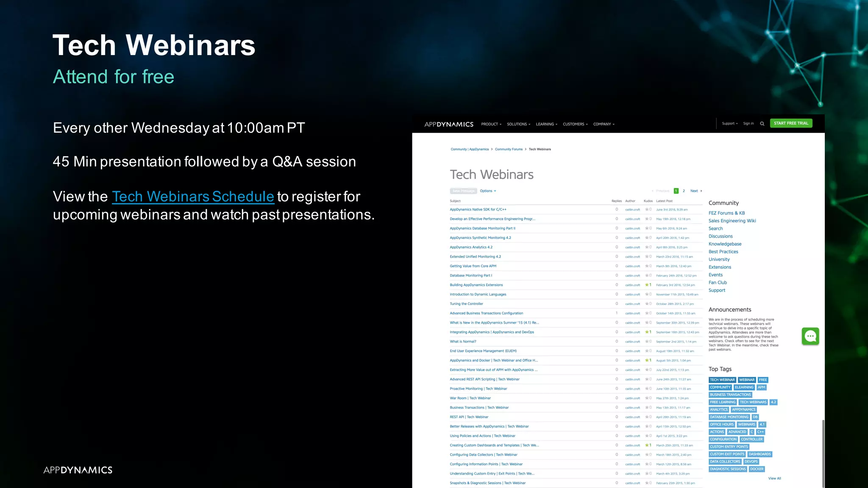
Task: Open AppDynamics Synthetic Monitoring 4.2 topic
Action: point(481,238)
